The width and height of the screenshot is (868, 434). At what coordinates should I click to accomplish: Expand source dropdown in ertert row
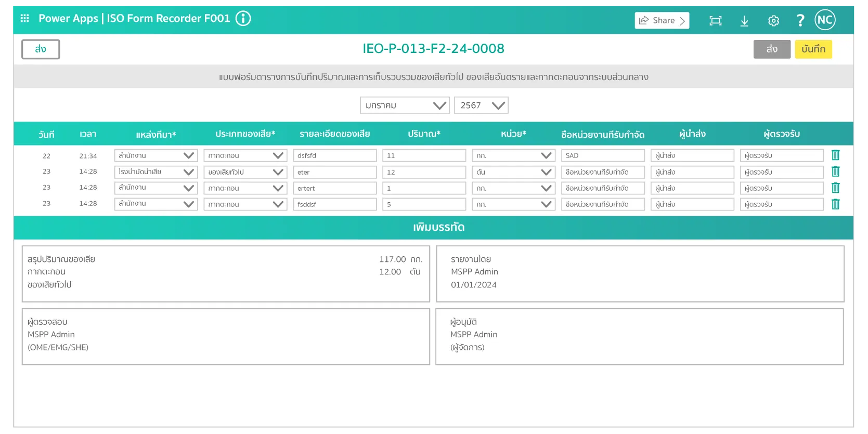pyautogui.click(x=156, y=188)
